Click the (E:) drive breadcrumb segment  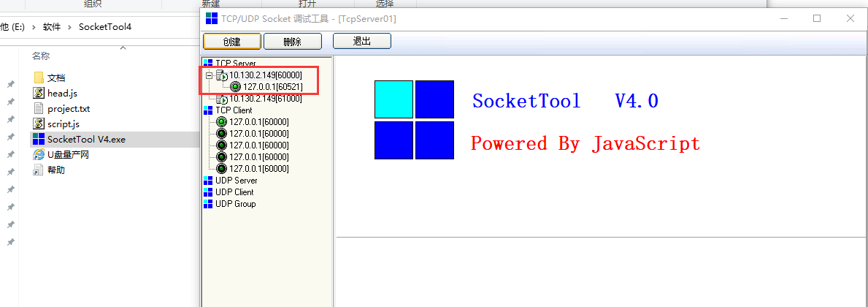(x=12, y=26)
